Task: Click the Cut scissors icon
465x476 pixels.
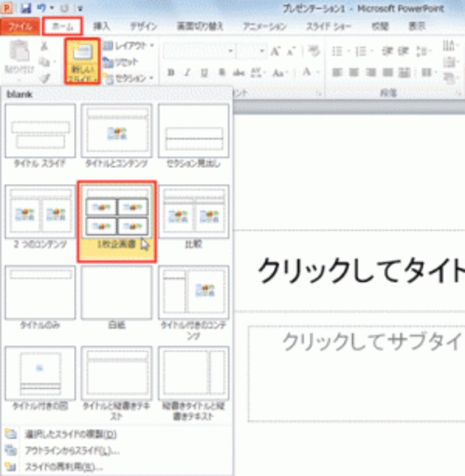Action: (x=44, y=46)
